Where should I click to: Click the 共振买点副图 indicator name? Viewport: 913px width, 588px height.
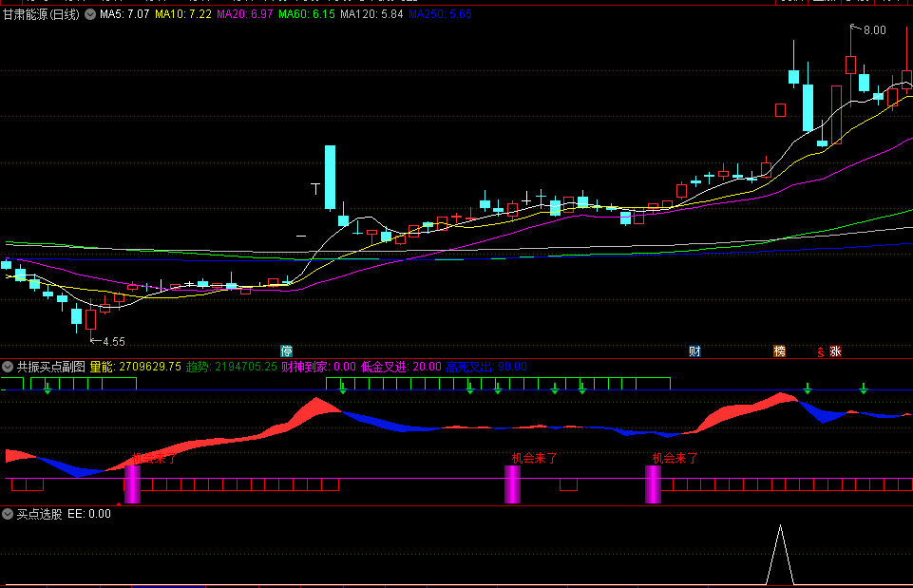(x=51, y=367)
